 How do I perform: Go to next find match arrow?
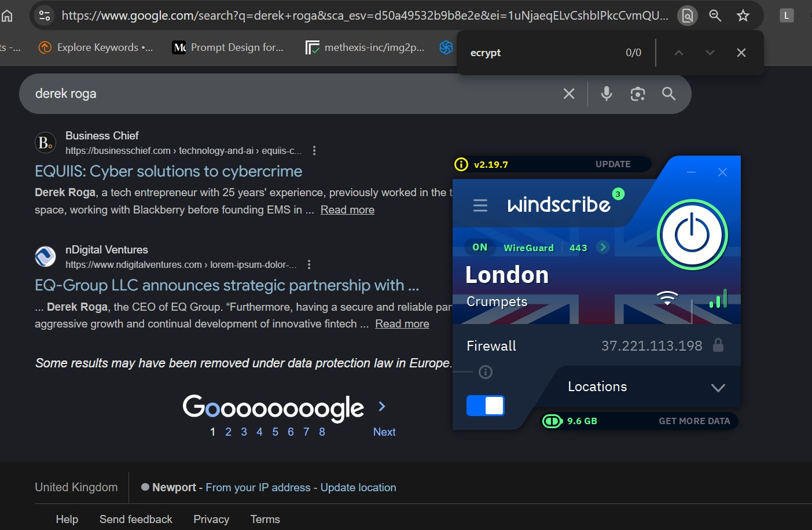point(710,53)
